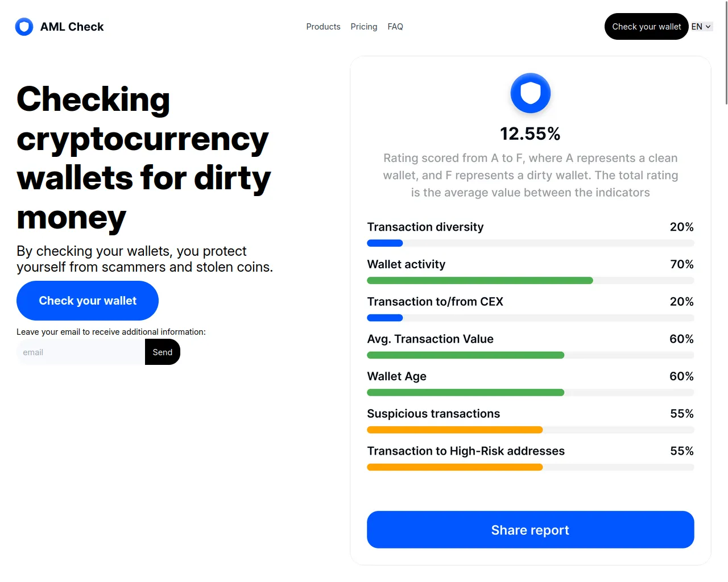Click the large blue shield rating icon
Screen dimensions: 728x582
pos(530,93)
